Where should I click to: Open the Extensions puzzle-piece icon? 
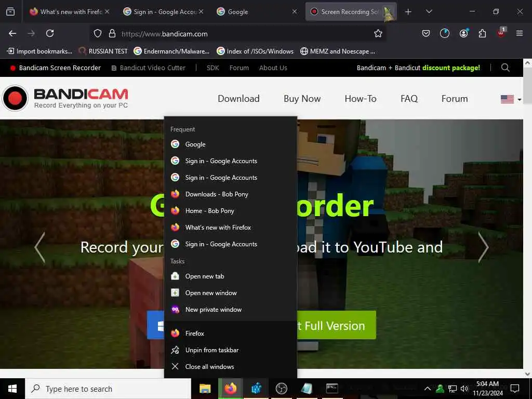click(x=482, y=33)
